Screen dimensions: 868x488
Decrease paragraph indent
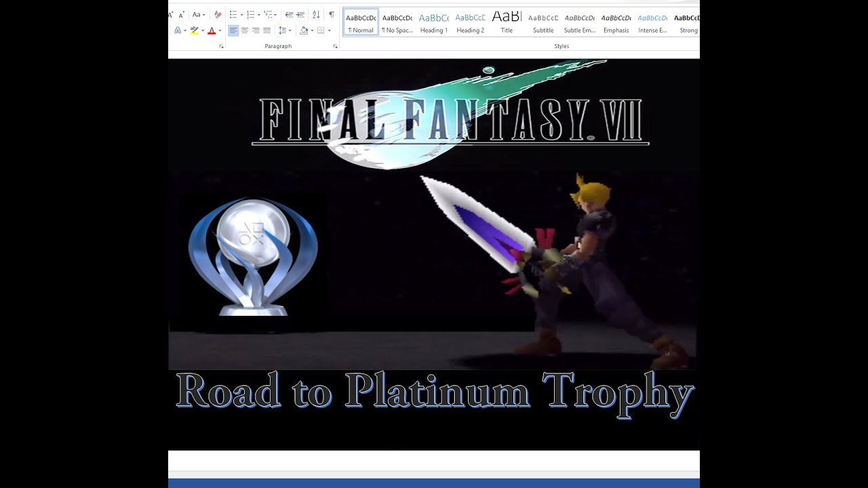[x=289, y=14]
